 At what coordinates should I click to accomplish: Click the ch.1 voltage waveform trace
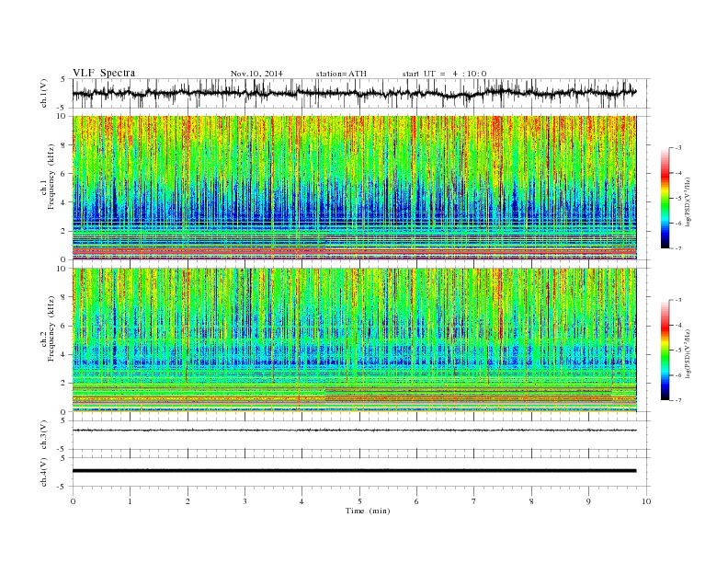354,93
